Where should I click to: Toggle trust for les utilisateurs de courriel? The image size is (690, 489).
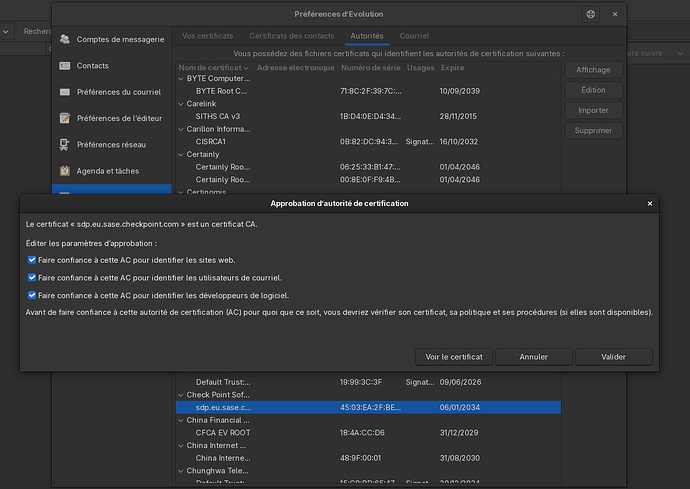pos(33,278)
